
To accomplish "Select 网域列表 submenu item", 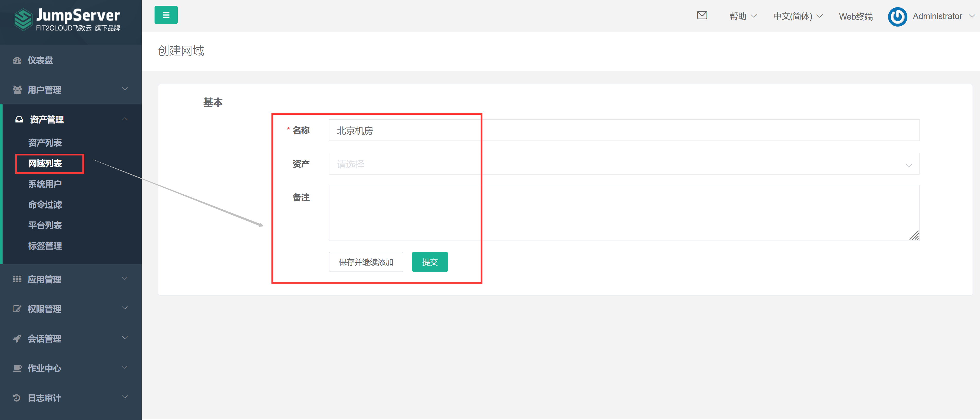I will point(45,163).
